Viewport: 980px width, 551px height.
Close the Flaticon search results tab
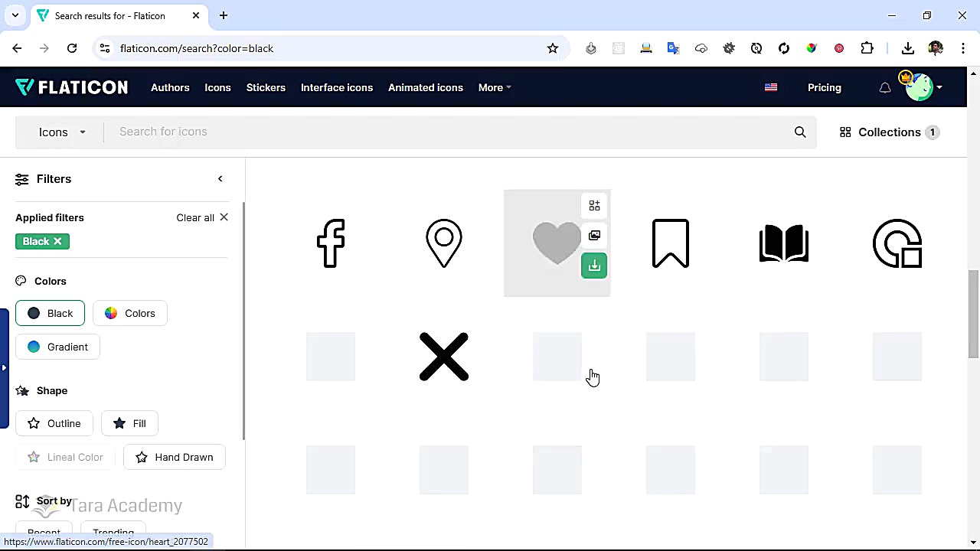(x=196, y=15)
